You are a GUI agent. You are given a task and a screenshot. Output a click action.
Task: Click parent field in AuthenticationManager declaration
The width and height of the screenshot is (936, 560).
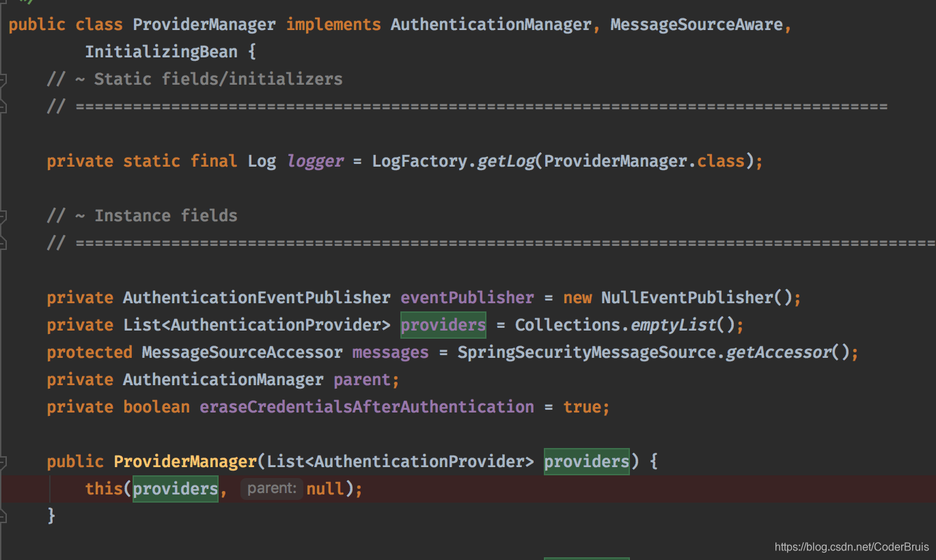tap(362, 380)
